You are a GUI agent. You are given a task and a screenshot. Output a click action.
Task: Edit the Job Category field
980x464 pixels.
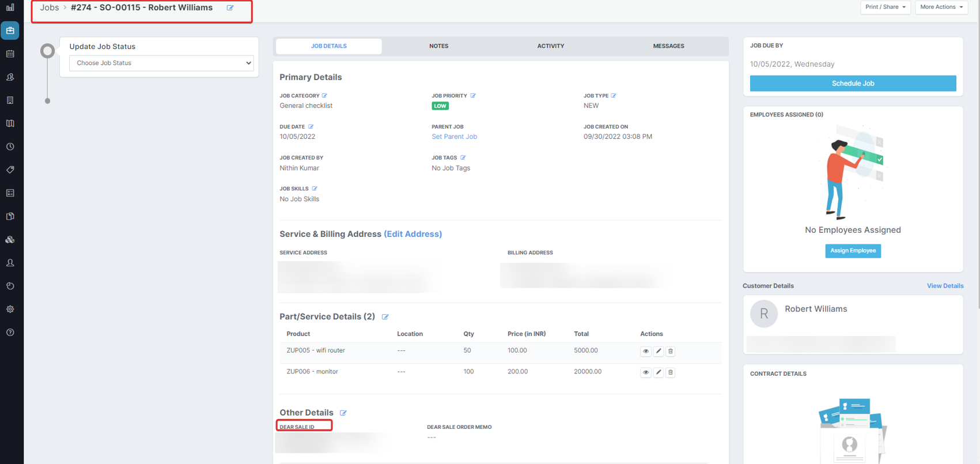pyautogui.click(x=324, y=96)
